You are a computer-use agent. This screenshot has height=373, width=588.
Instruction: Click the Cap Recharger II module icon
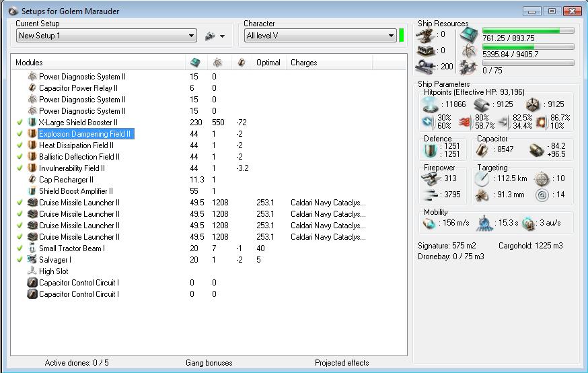coord(32,179)
